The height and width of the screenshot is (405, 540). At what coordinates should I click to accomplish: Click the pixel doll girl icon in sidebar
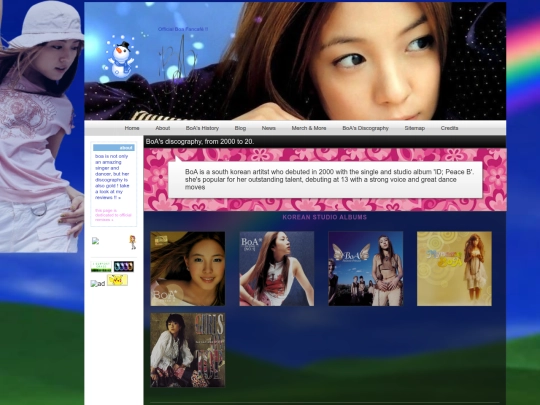(x=133, y=242)
